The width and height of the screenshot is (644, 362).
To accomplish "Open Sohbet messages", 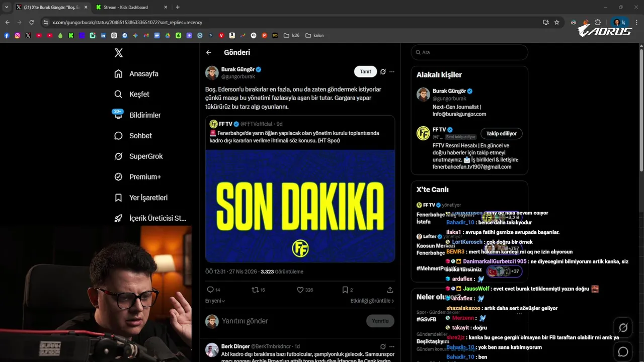I will pos(133,136).
